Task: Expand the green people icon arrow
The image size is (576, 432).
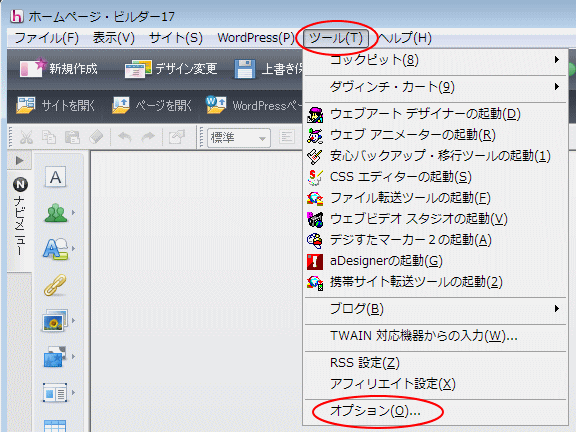Action: pos(73,212)
